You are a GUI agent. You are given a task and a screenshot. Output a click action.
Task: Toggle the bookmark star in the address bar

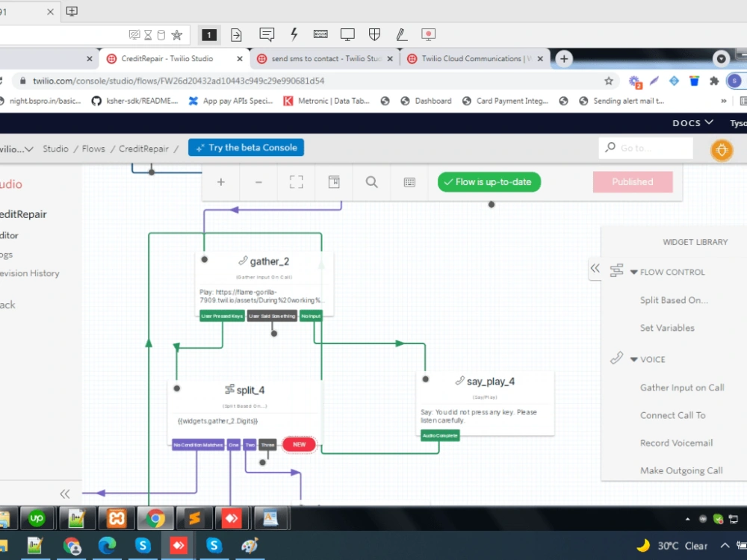(609, 80)
